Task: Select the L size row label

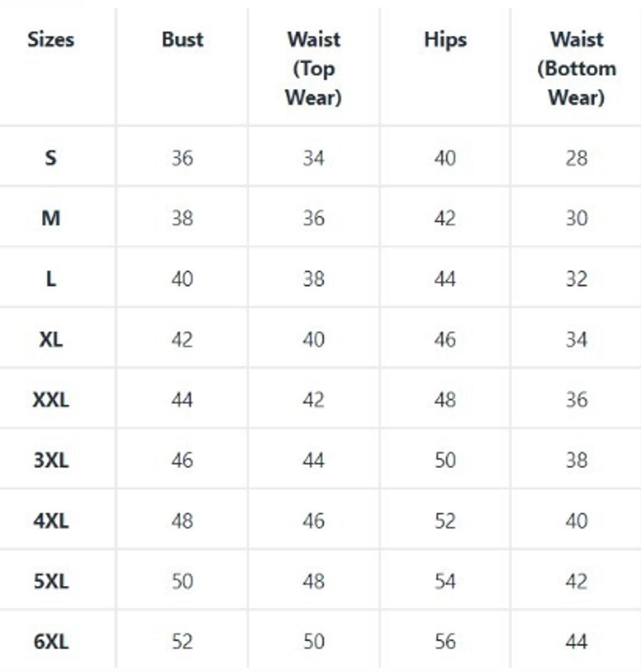Action: pyautogui.click(x=51, y=279)
